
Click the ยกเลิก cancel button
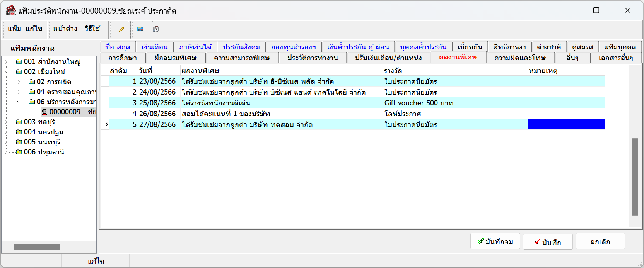(x=600, y=241)
